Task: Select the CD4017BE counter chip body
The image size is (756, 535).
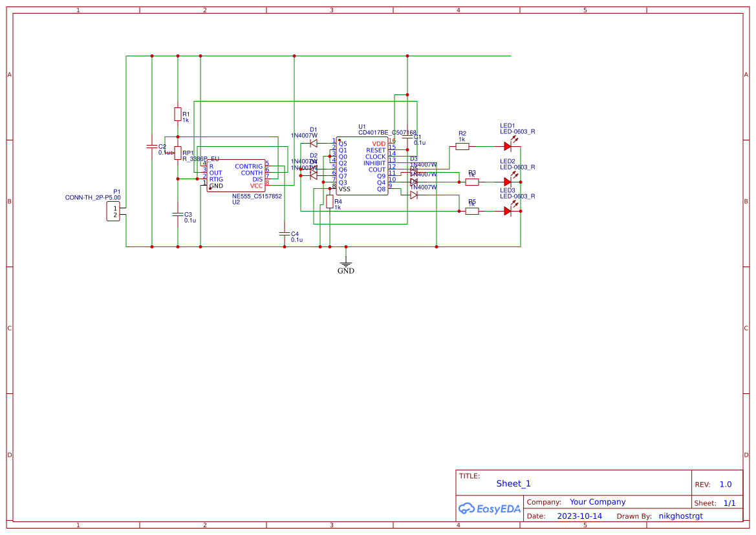Action: (362, 166)
